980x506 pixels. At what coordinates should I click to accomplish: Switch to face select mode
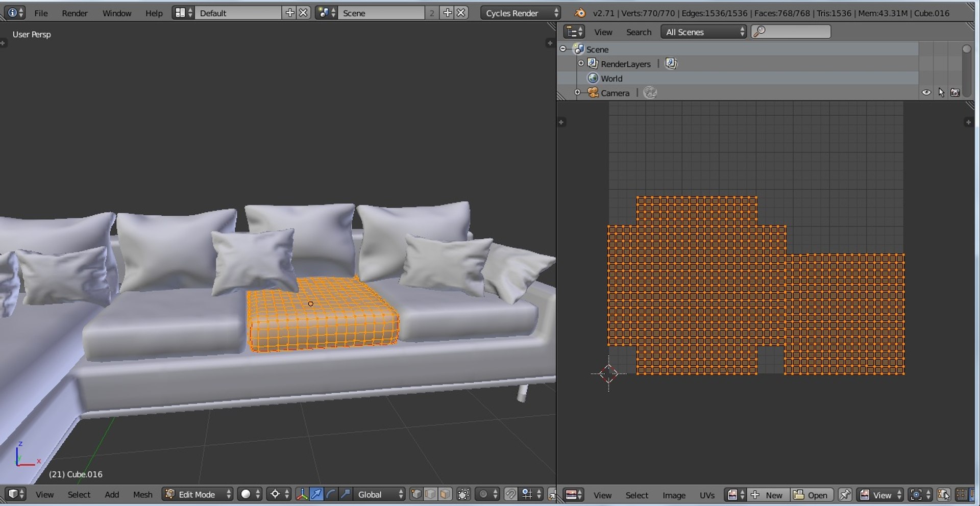click(445, 494)
